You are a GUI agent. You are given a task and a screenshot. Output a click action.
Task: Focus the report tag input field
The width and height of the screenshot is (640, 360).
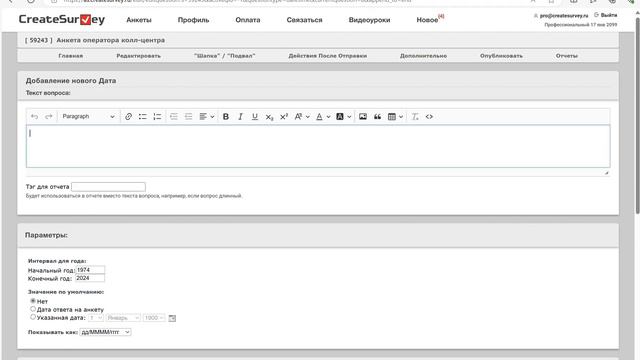[108, 187]
